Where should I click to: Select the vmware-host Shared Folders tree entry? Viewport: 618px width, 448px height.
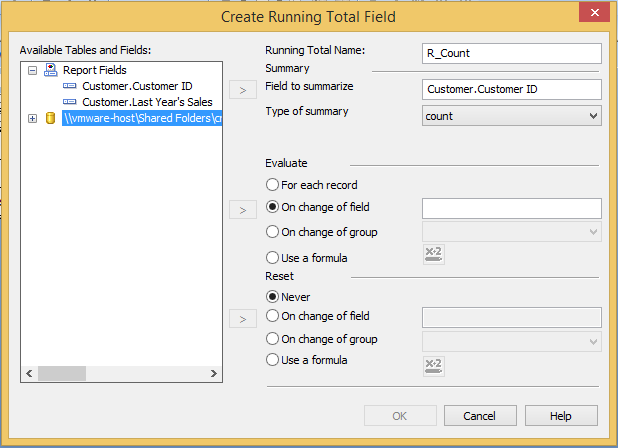point(140,118)
